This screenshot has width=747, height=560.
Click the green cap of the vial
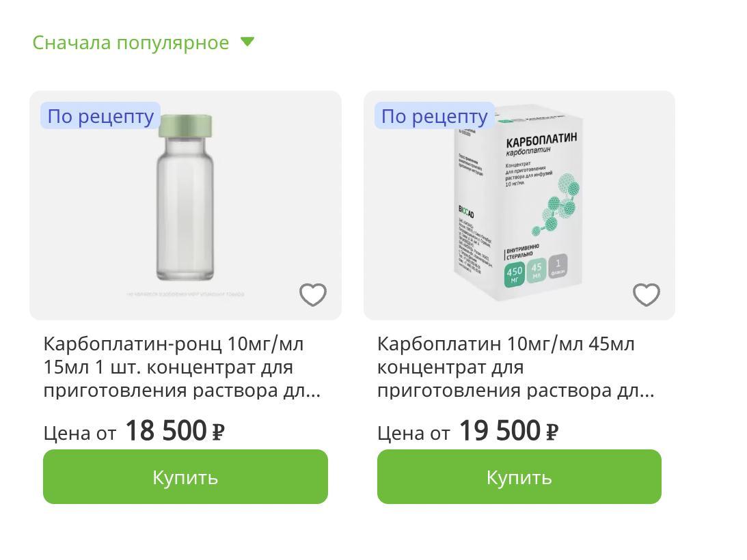pos(185,125)
